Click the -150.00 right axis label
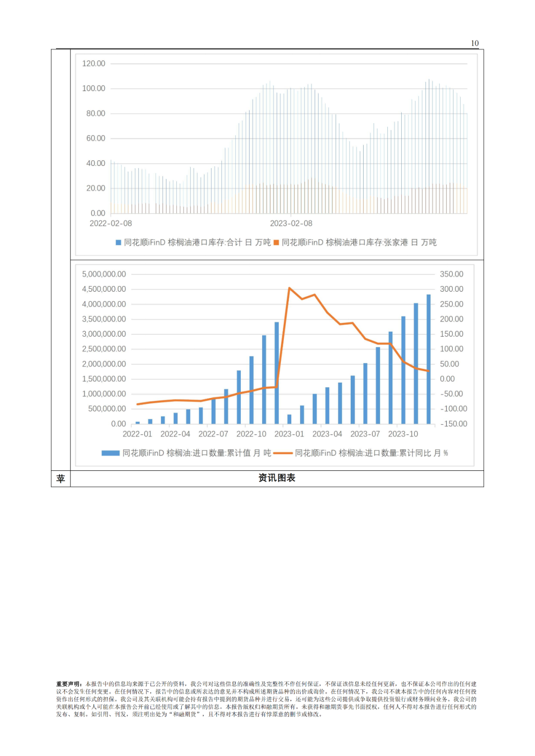This screenshot has height=756, width=535. point(454,424)
